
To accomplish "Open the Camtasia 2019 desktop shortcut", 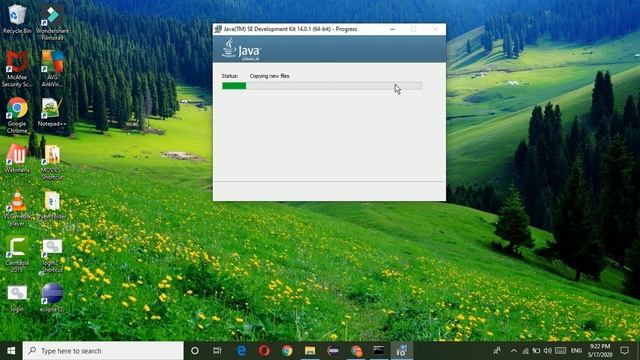I will click(x=17, y=255).
